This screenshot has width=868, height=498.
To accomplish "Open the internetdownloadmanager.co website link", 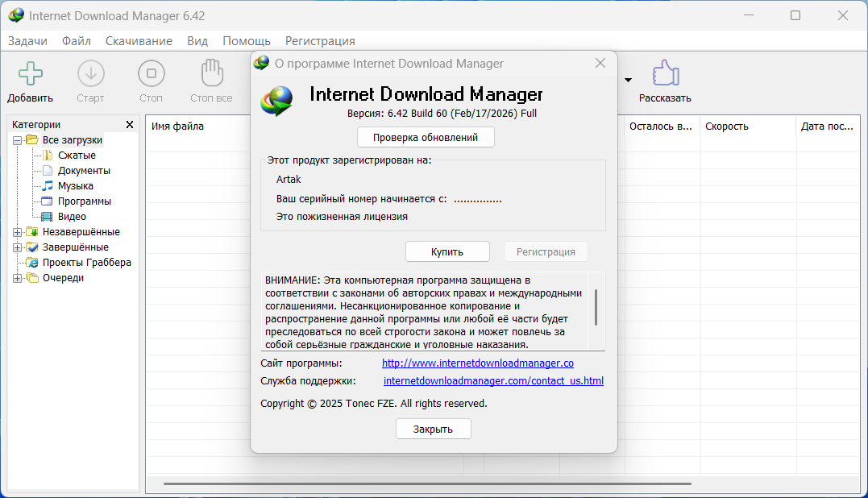I will [478, 363].
